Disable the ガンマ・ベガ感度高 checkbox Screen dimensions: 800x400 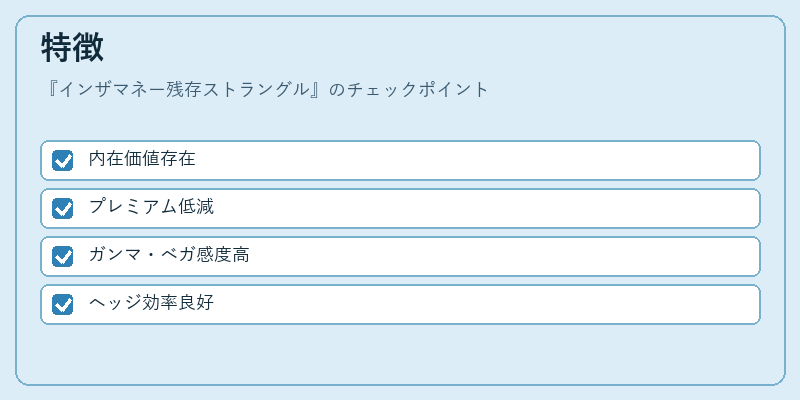tap(63, 256)
